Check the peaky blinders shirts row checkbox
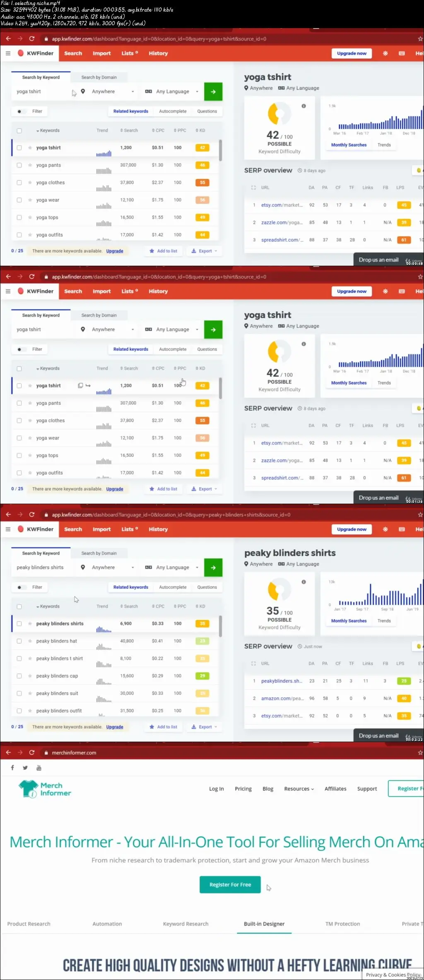This screenshot has width=424, height=980. point(19,623)
